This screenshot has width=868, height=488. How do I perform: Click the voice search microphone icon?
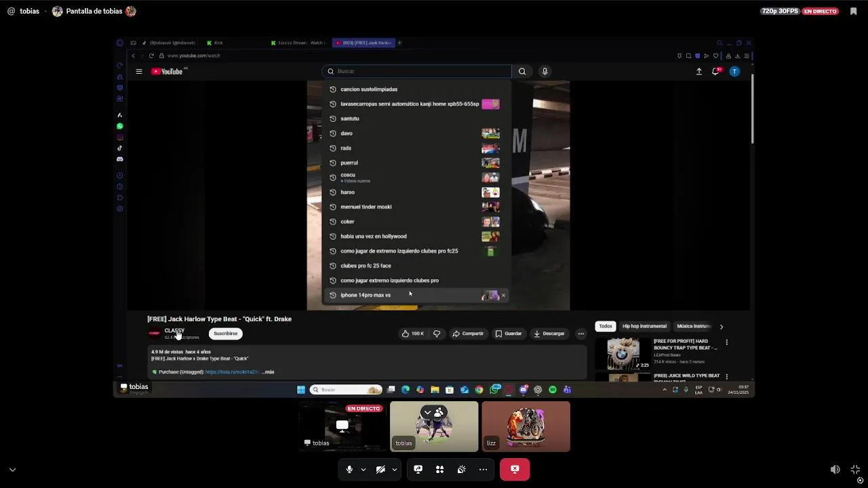point(545,71)
